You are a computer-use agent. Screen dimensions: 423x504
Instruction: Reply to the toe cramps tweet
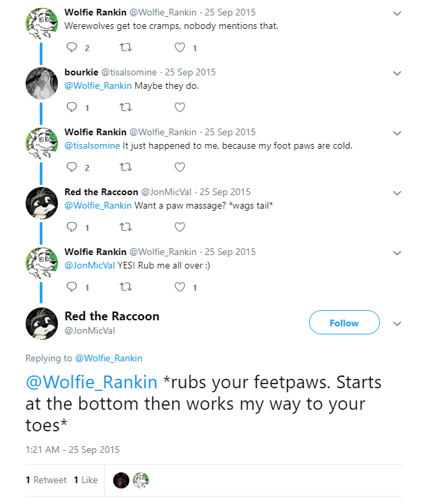(71, 47)
